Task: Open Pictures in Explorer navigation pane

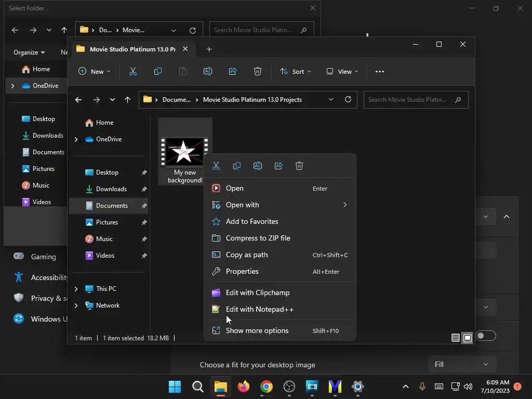Action: (x=109, y=222)
